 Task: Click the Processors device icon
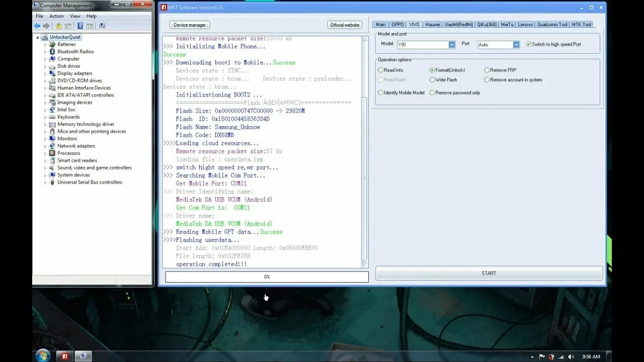click(52, 153)
